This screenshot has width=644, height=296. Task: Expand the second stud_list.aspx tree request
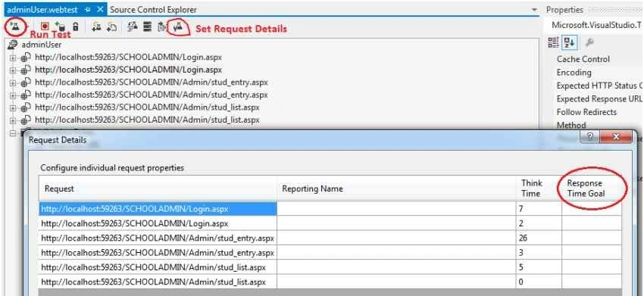pyautogui.click(x=13, y=120)
